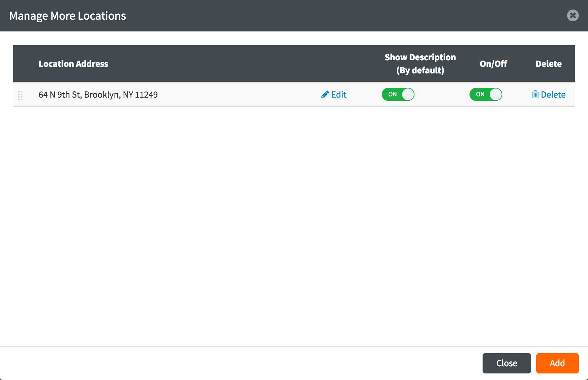Open the Edit link for 64 N 9th St
The height and width of the screenshot is (380, 588).
point(339,95)
